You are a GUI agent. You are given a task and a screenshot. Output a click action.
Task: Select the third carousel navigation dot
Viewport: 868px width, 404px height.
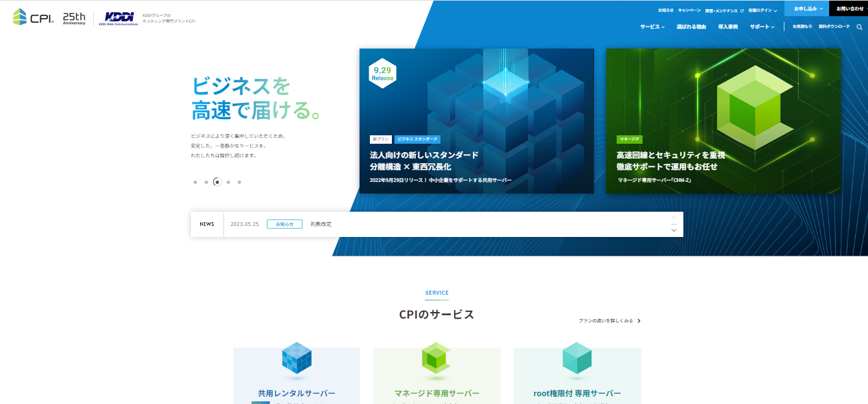(x=217, y=183)
